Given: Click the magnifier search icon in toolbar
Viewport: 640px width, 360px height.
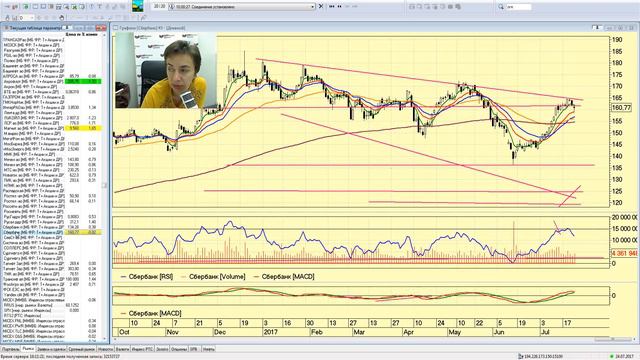Looking at the screenshot, I should point(501,7).
